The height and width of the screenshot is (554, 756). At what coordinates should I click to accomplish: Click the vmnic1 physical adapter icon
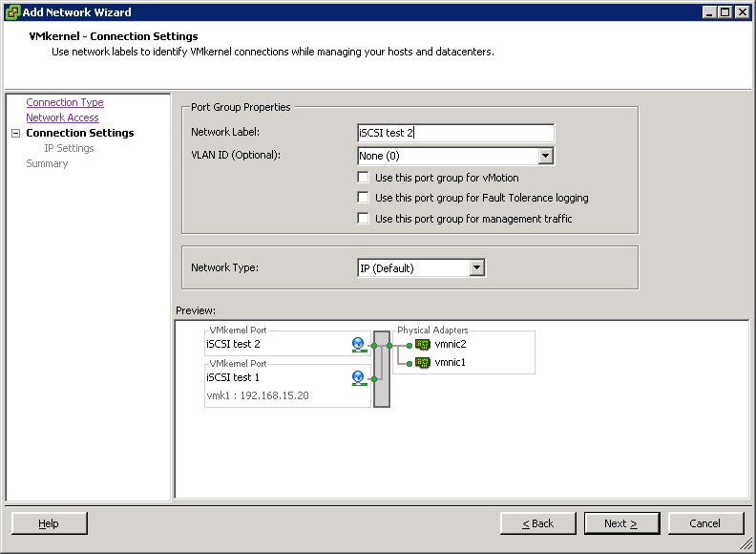pos(423,363)
